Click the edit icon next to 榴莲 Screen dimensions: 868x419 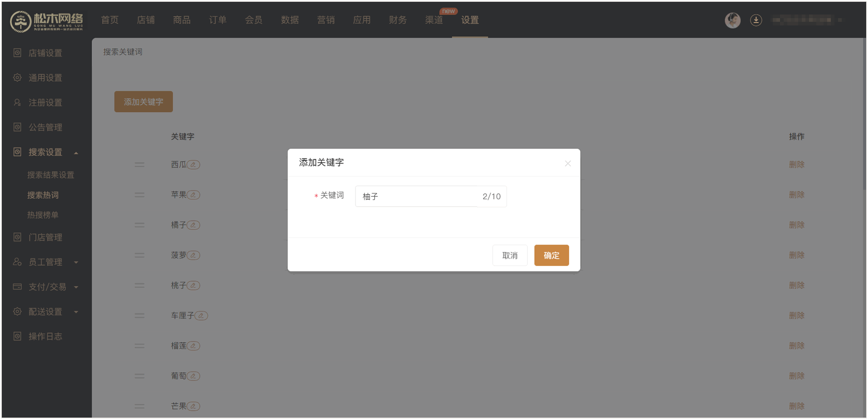pyautogui.click(x=193, y=346)
